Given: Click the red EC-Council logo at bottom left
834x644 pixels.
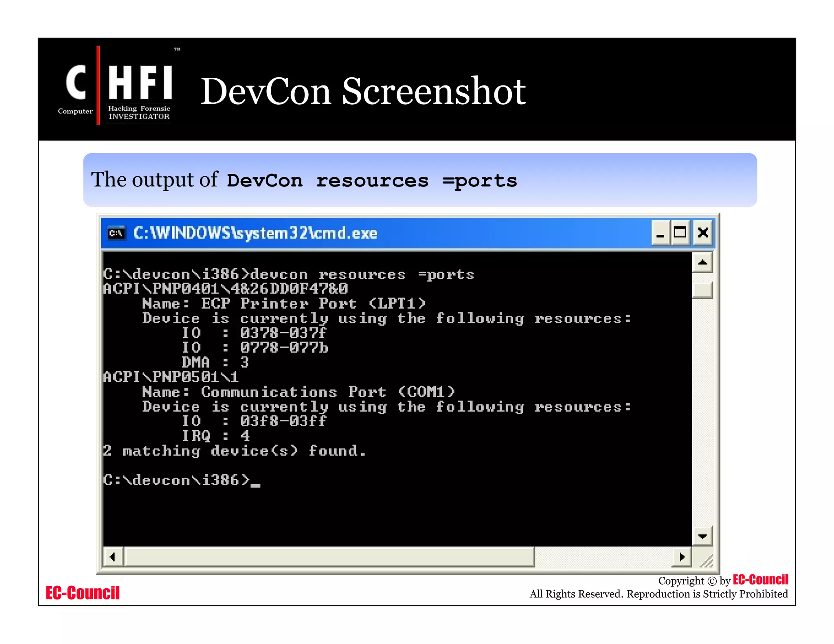Looking at the screenshot, I should click(x=83, y=593).
